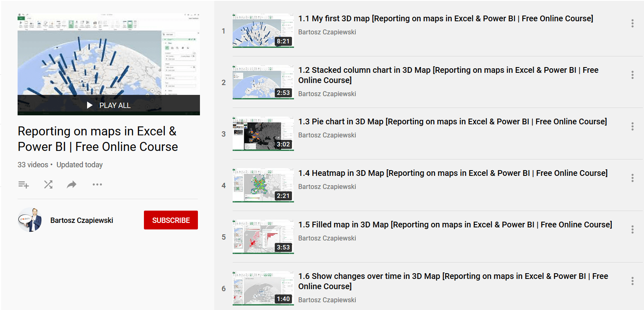Screen dimensions: 644x310
Task: Click the '33 videos' text
Action: coord(33,165)
